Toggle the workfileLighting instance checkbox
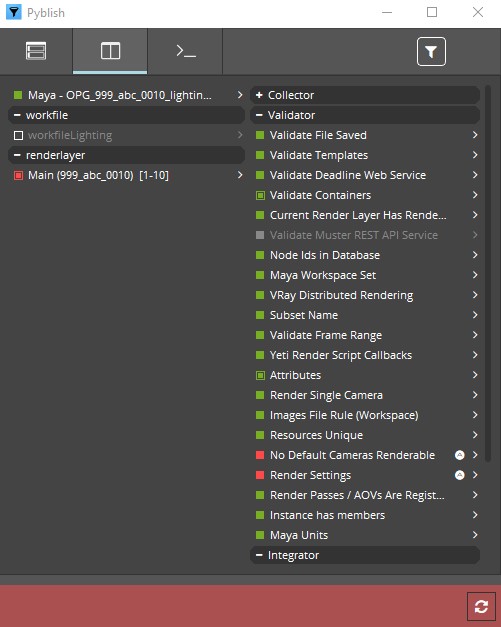 coord(18,135)
